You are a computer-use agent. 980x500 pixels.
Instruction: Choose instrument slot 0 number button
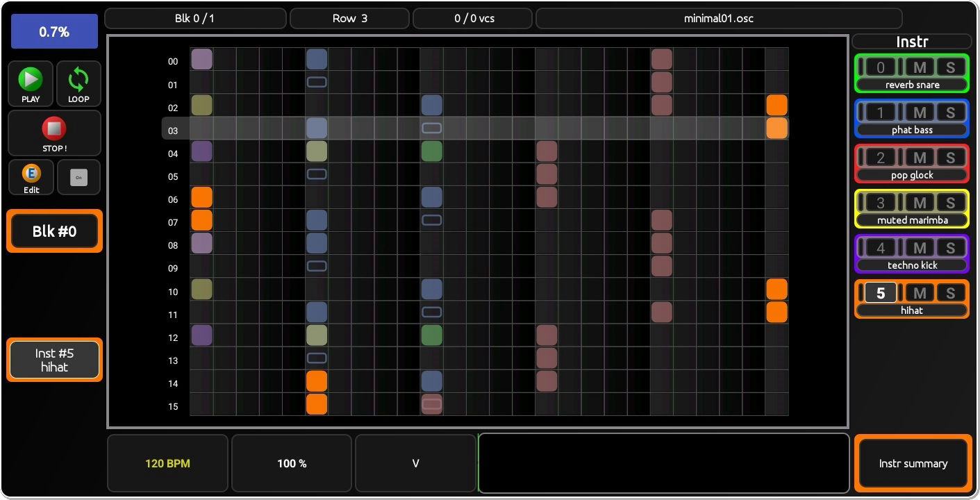pyautogui.click(x=881, y=67)
